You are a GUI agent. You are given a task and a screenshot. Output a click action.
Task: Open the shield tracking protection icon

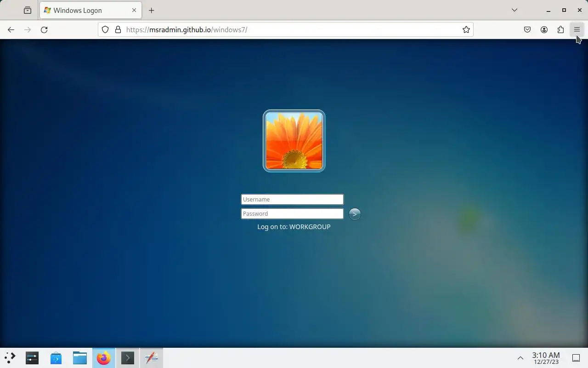click(x=105, y=29)
